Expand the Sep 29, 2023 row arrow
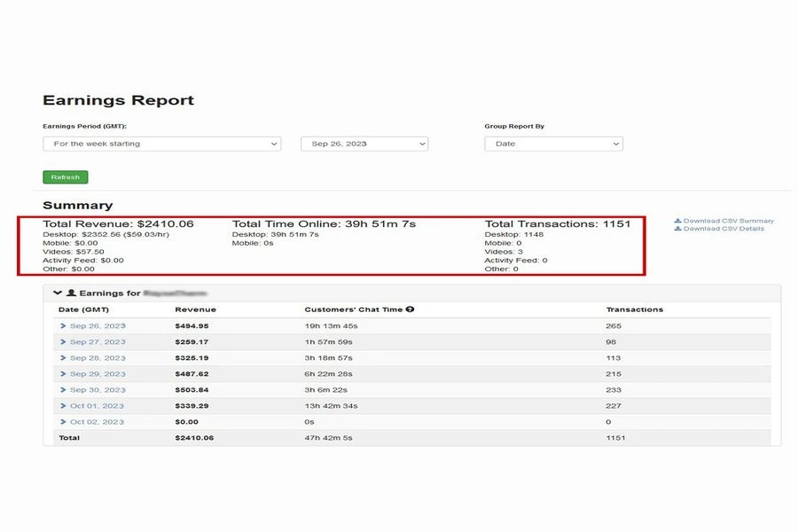This screenshot has width=798, height=532. [63, 374]
